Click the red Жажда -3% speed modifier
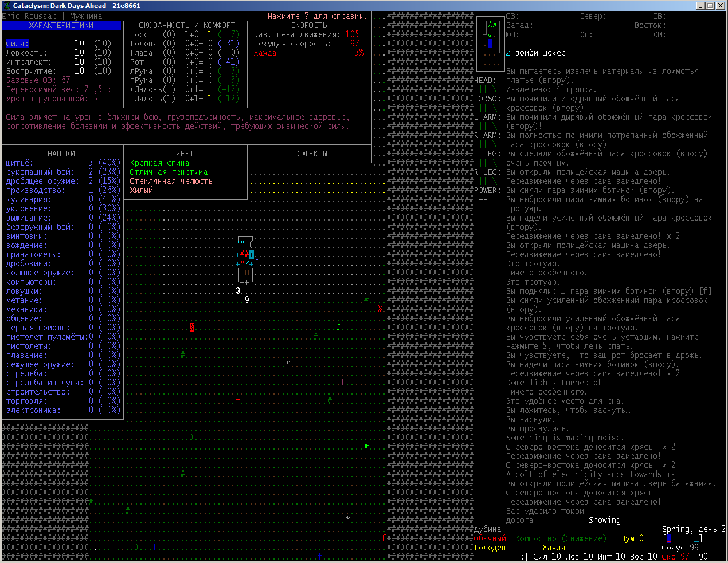Image resolution: width=728 pixels, height=563 pixels. click(309, 53)
